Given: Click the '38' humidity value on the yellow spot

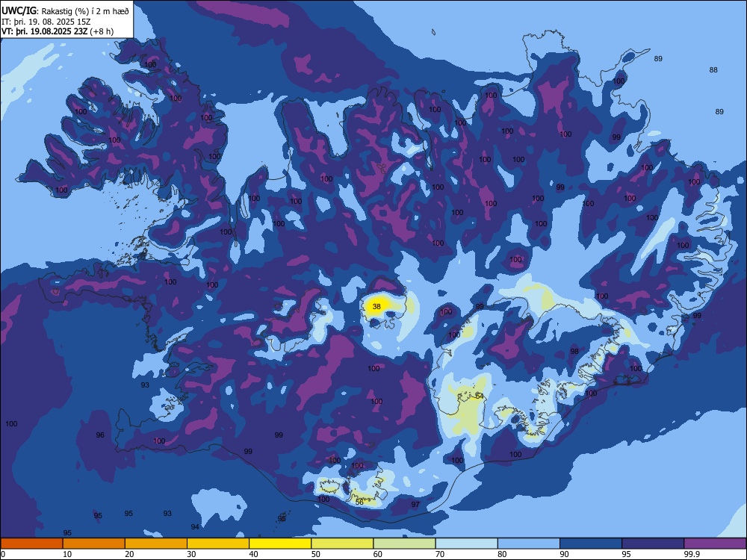Looking at the screenshot, I should point(376,307).
